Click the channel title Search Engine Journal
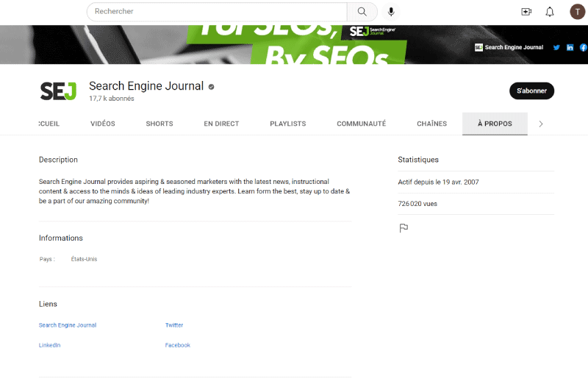 tap(146, 86)
